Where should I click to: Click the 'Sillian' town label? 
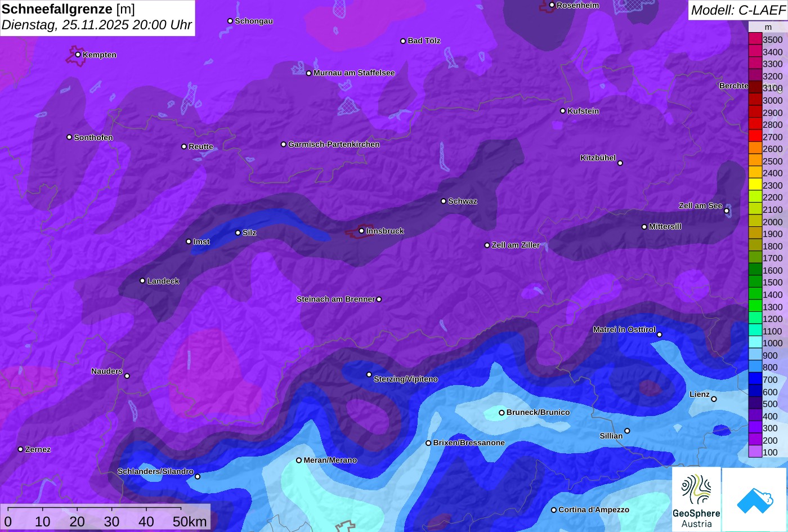click(x=611, y=436)
